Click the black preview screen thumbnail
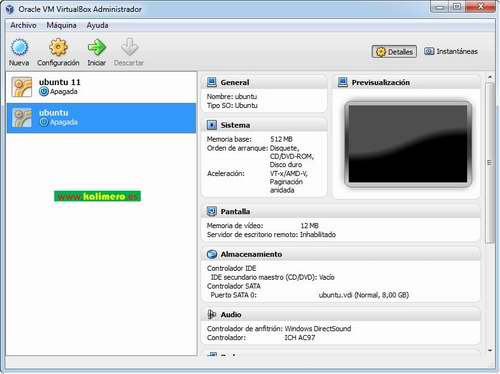This screenshot has width=500, height=374. (408, 143)
